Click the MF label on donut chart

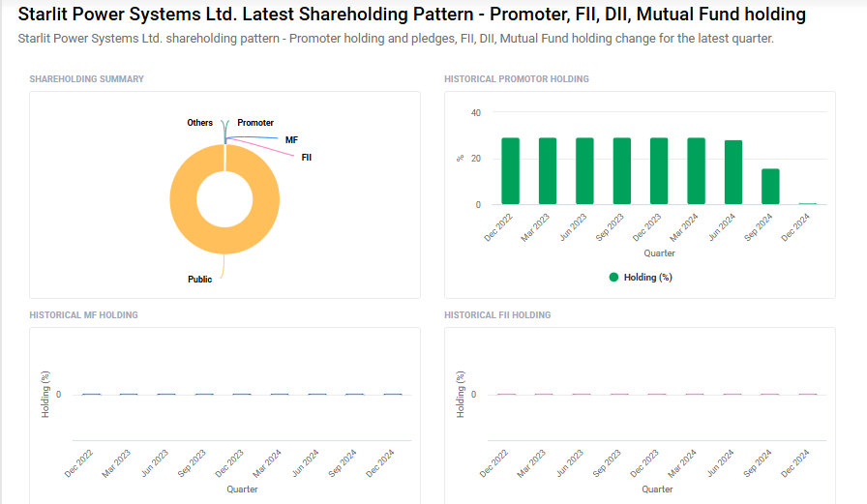tap(291, 140)
